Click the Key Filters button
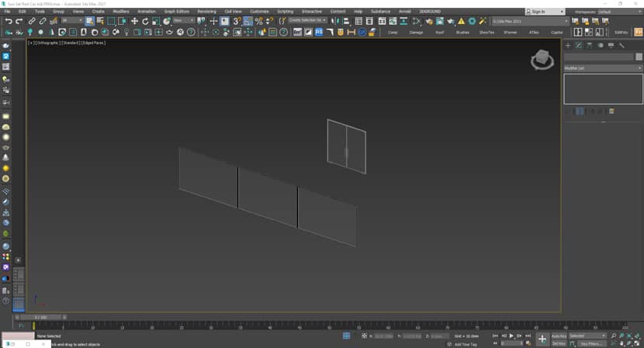The width and height of the screenshot is (644, 348). [x=592, y=343]
